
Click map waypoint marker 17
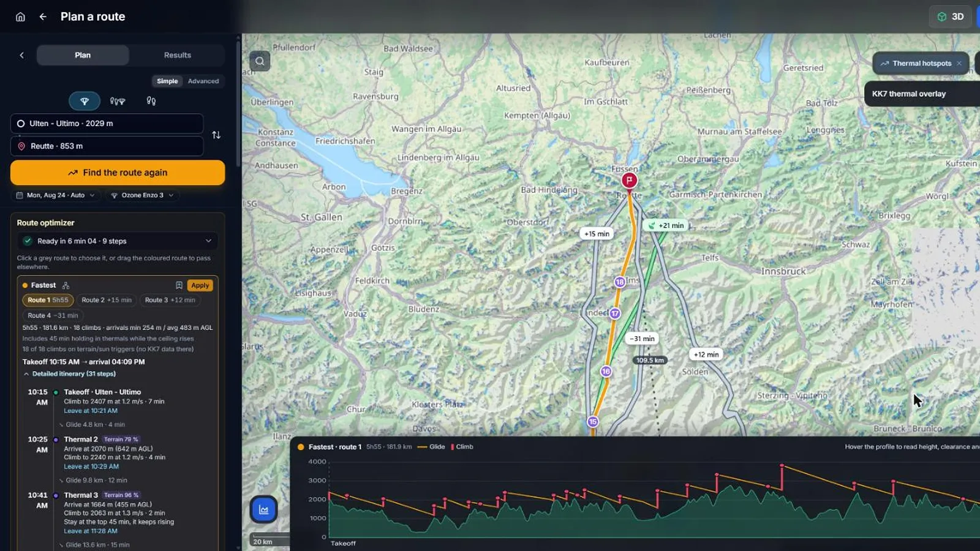[x=615, y=313]
